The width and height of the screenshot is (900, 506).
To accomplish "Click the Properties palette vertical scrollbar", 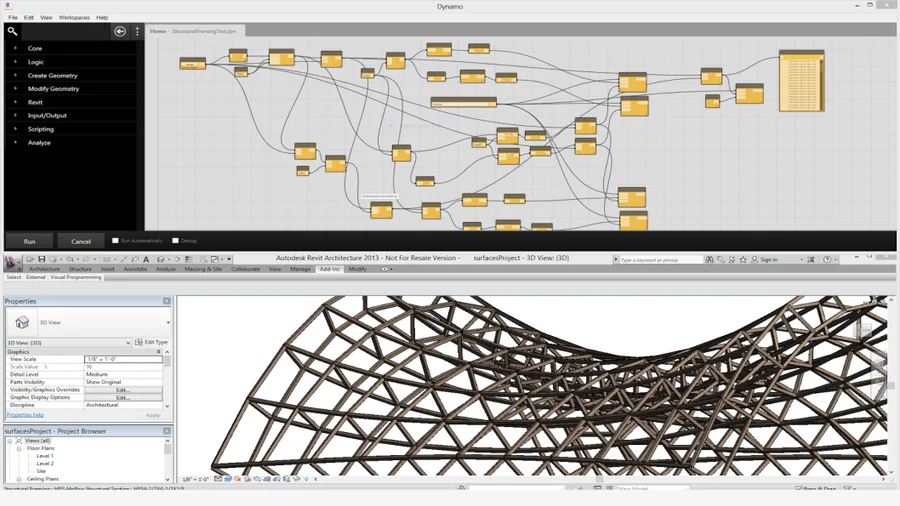I will [x=167, y=379].
